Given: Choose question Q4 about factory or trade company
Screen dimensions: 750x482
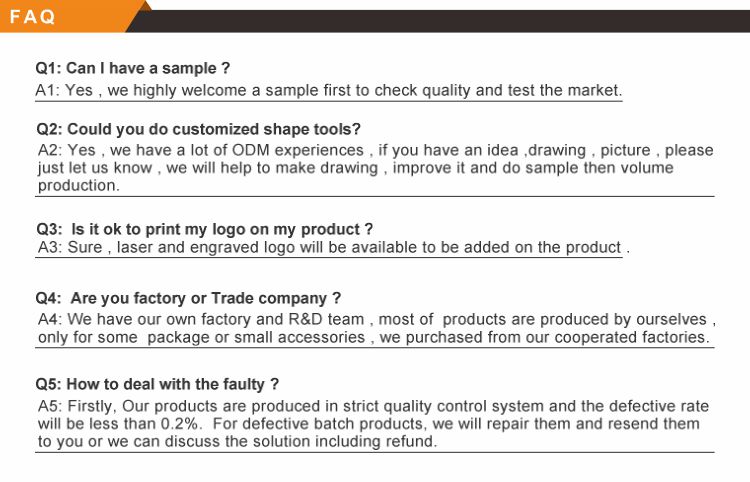Looking at the screenshot, I should click(189, 298).
